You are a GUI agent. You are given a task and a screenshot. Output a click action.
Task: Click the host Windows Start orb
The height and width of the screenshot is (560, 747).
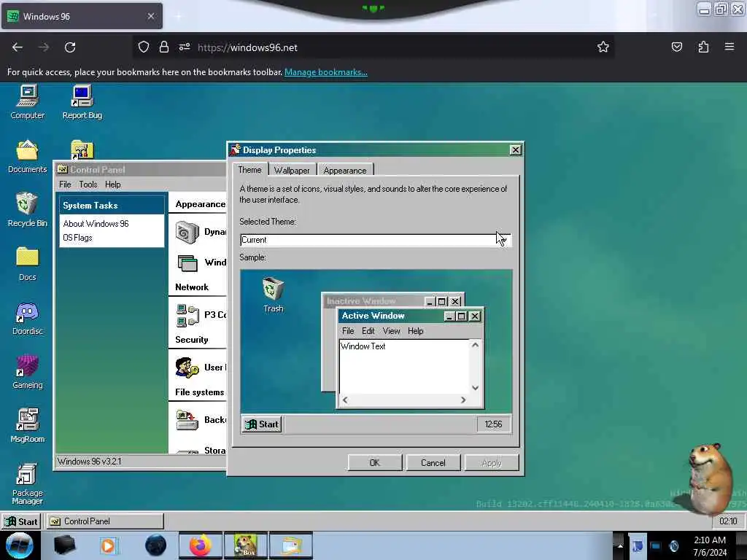click(20, 545)
